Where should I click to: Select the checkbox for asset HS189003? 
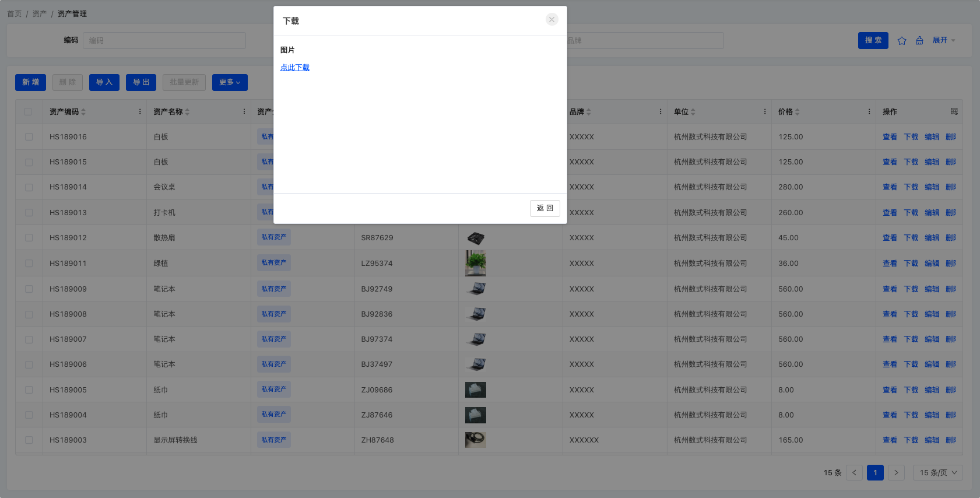tap(29, 440)
